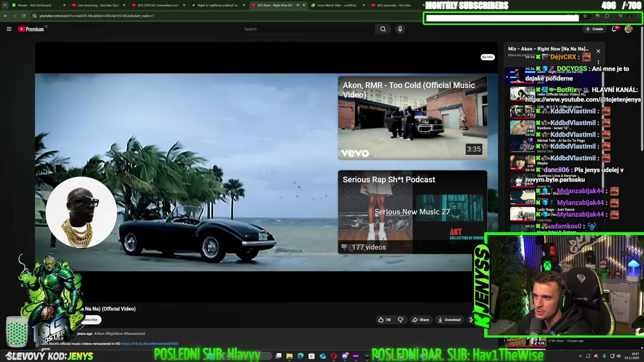Start voice search with microphone icon
644x362 pixels.
400,29
